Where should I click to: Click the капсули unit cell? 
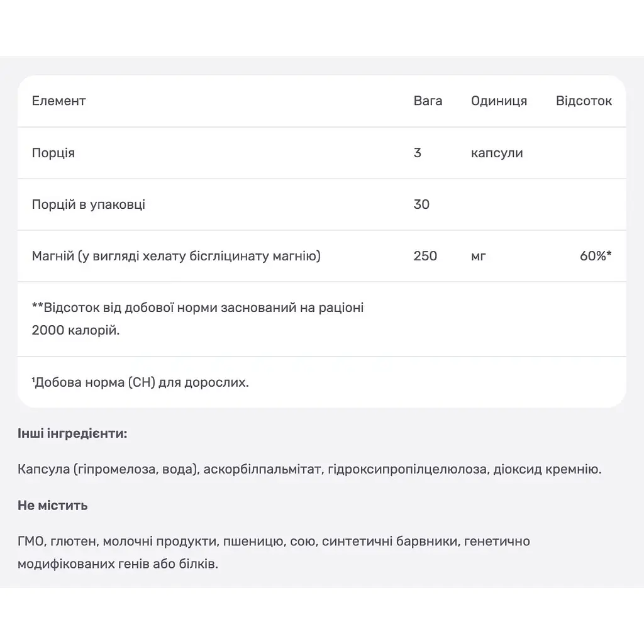(x=497, y=153)
